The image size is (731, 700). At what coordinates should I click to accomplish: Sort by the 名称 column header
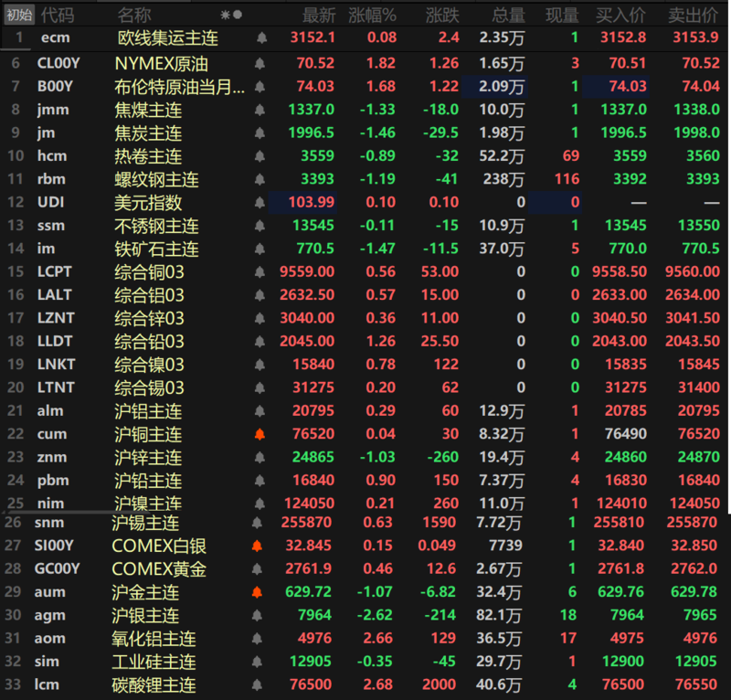point(134,16)
